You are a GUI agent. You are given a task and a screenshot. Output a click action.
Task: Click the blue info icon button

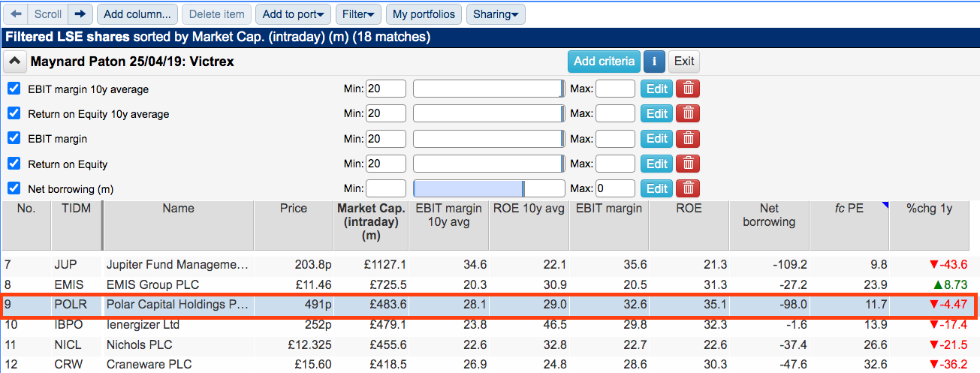(654, 62)
